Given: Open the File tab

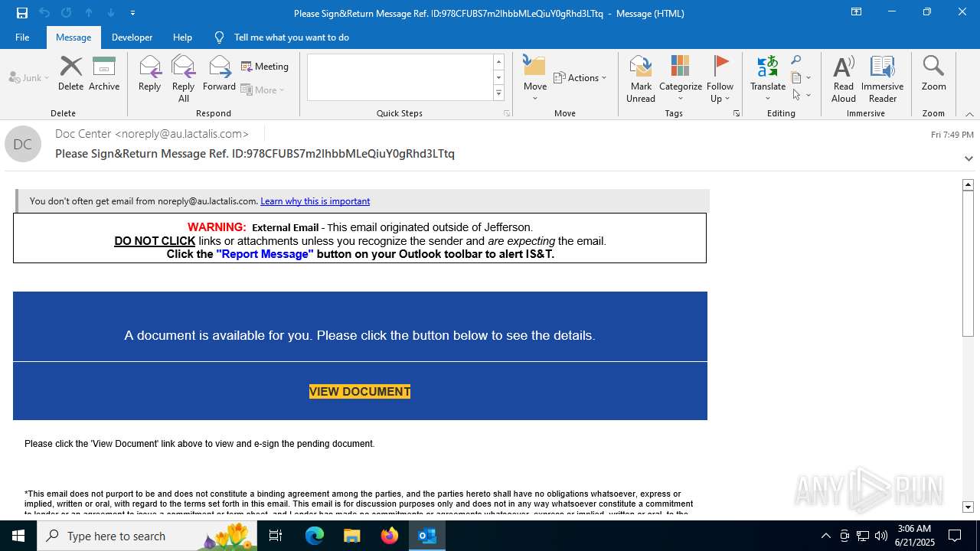Looking at the screenshot, I should point(22,37).
